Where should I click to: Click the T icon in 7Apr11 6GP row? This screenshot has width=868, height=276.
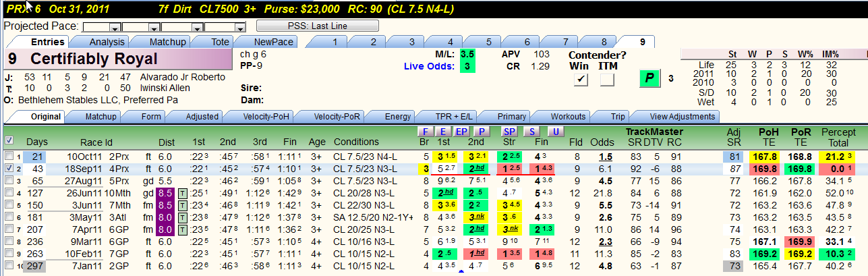[183, 229]
